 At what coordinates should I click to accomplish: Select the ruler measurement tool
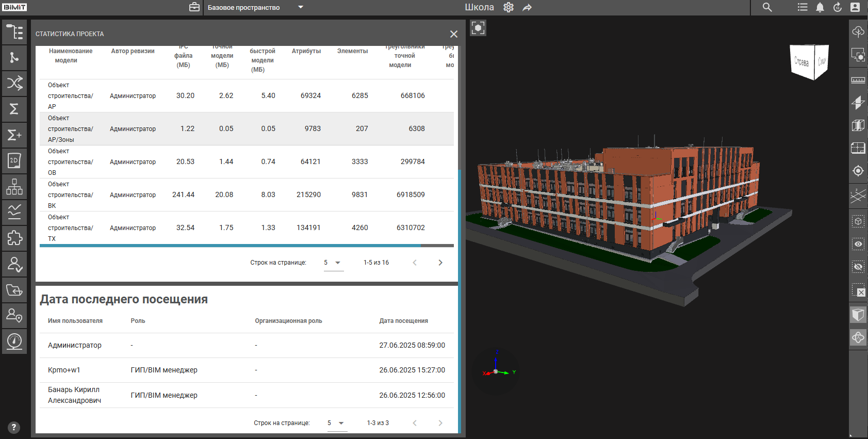click(858, 80)
